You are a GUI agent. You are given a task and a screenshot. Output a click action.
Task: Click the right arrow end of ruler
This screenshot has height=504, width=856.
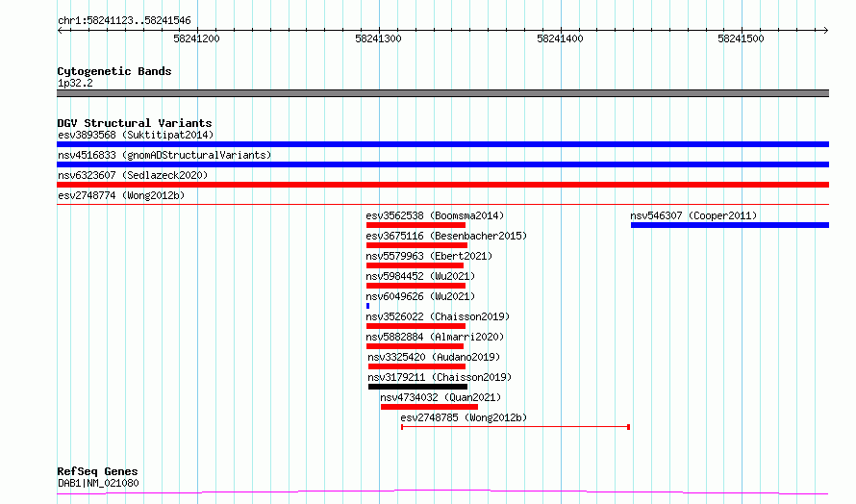click(x=826, y=30)
